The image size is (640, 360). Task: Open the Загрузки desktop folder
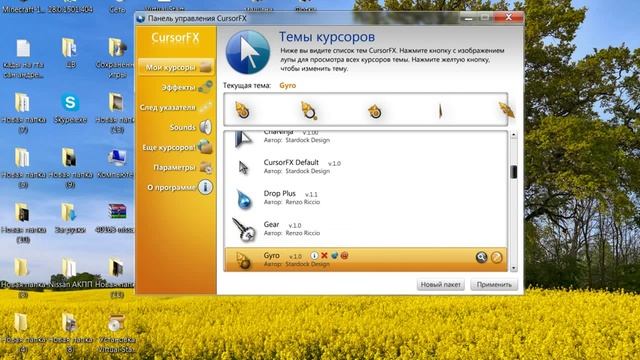click(x=70, y=218)
